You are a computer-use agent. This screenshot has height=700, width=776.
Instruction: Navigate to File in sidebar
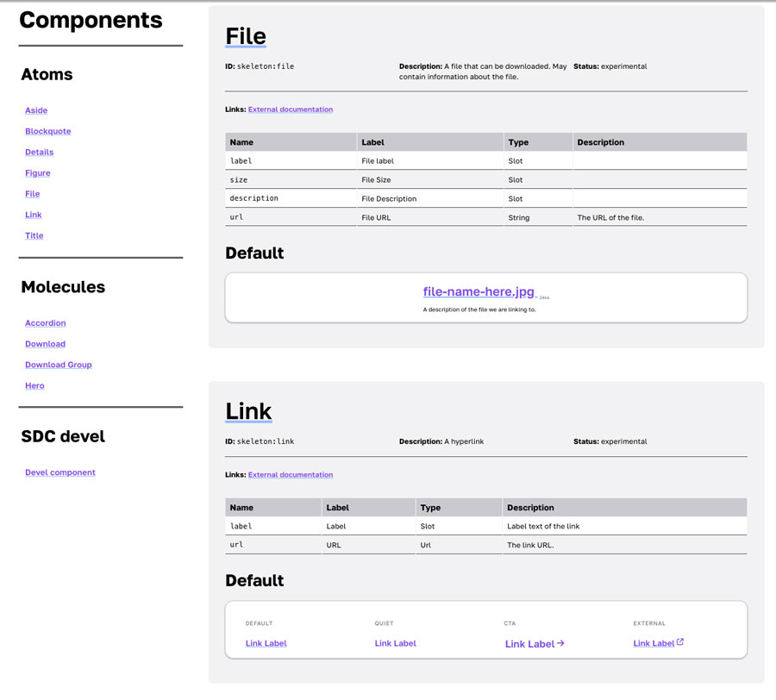coord(33,194)
